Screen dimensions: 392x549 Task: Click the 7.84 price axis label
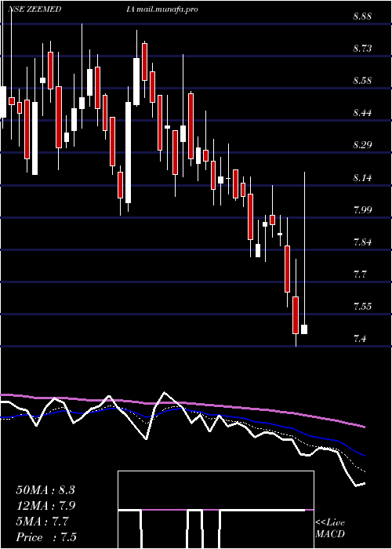click(x=362, y=242)
